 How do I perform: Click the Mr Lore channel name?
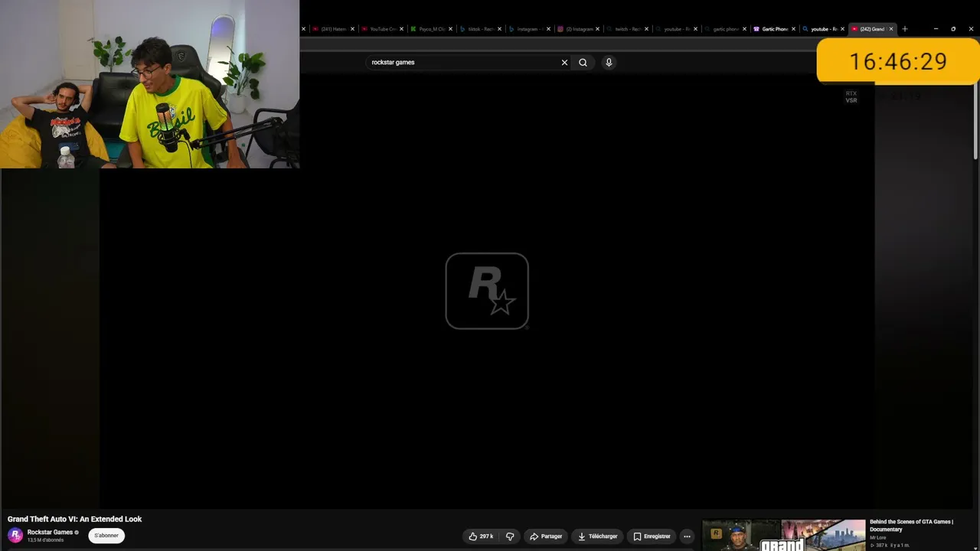(879, 538)
